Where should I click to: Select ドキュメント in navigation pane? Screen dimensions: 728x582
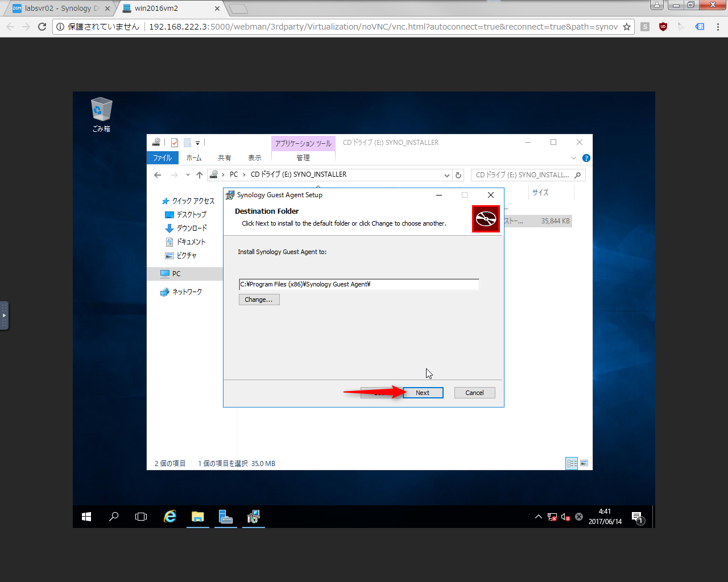pyautogui.click(x=185, y=242)
